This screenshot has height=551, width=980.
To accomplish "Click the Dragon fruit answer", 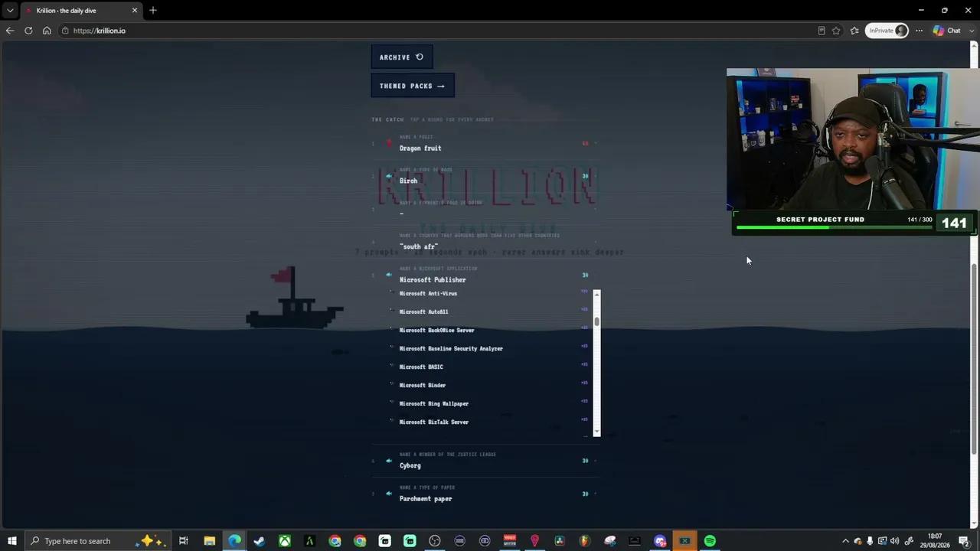I will pyautogui.click(x=420, y=148).
